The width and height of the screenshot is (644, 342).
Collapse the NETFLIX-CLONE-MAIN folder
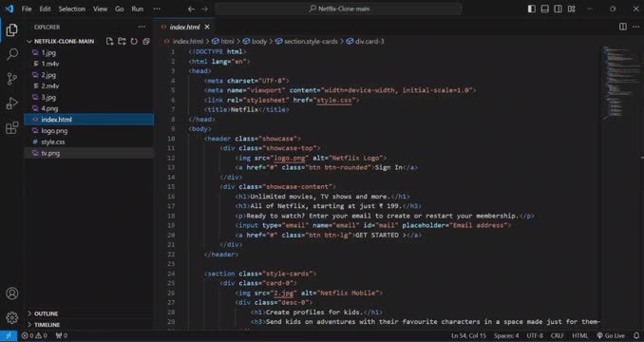[x=64, y=42]
